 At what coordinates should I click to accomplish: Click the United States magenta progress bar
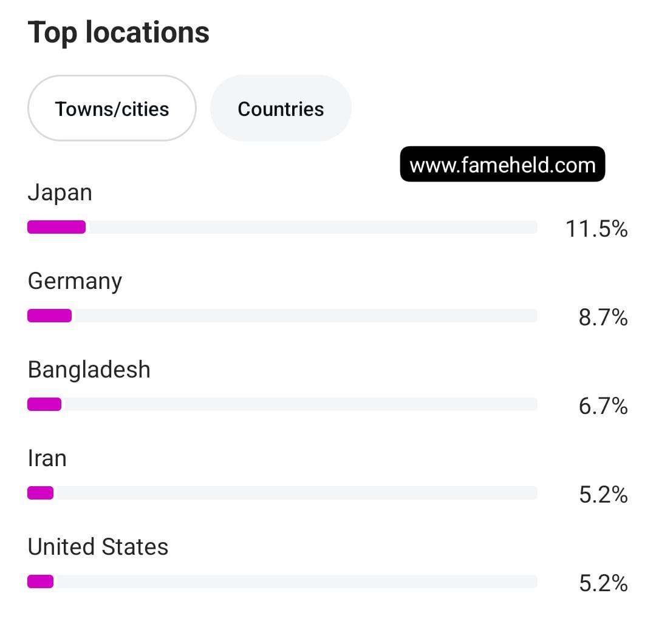40,581
